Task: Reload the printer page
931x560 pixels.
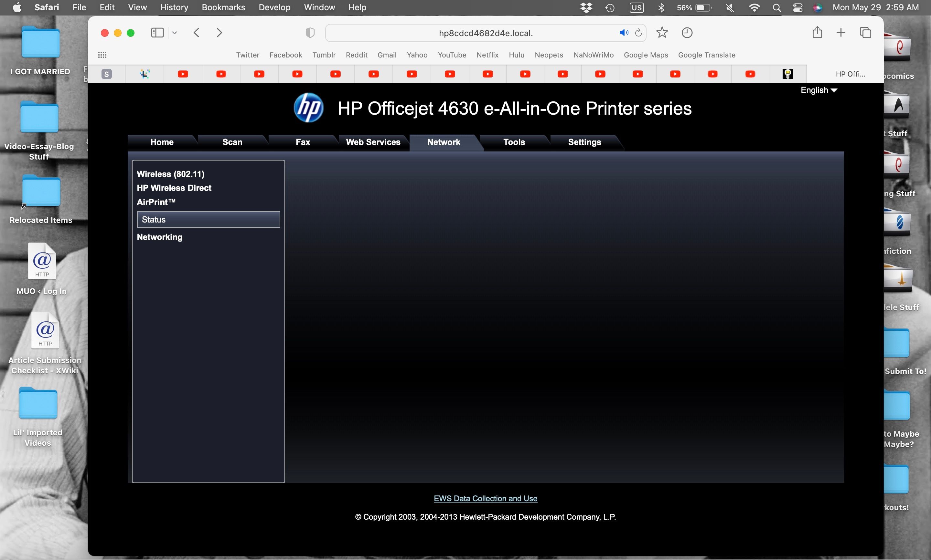Action: pos(639,33)
